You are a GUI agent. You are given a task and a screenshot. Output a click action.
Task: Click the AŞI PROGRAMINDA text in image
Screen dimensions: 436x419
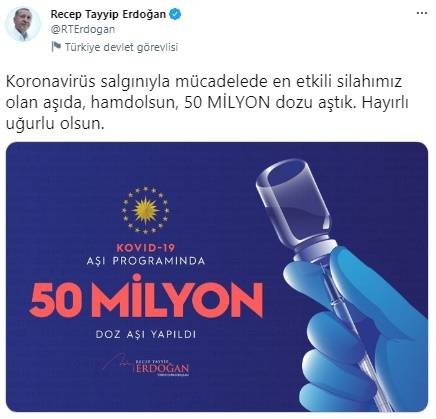click(x=146, y=261)
